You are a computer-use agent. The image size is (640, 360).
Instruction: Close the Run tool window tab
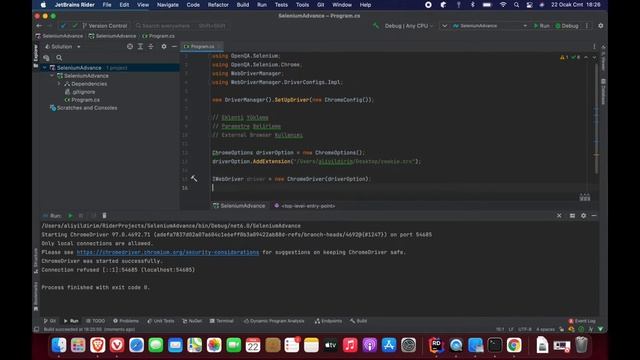point(559,216)
